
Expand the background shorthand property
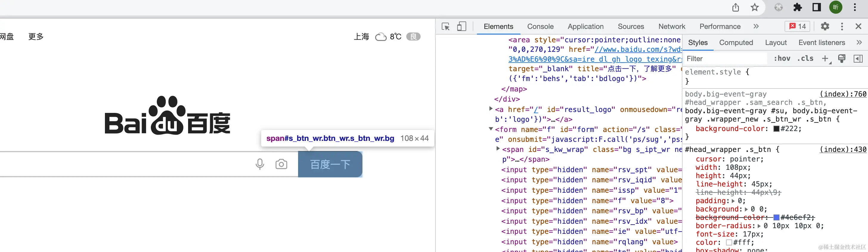(x=746, y=209)
